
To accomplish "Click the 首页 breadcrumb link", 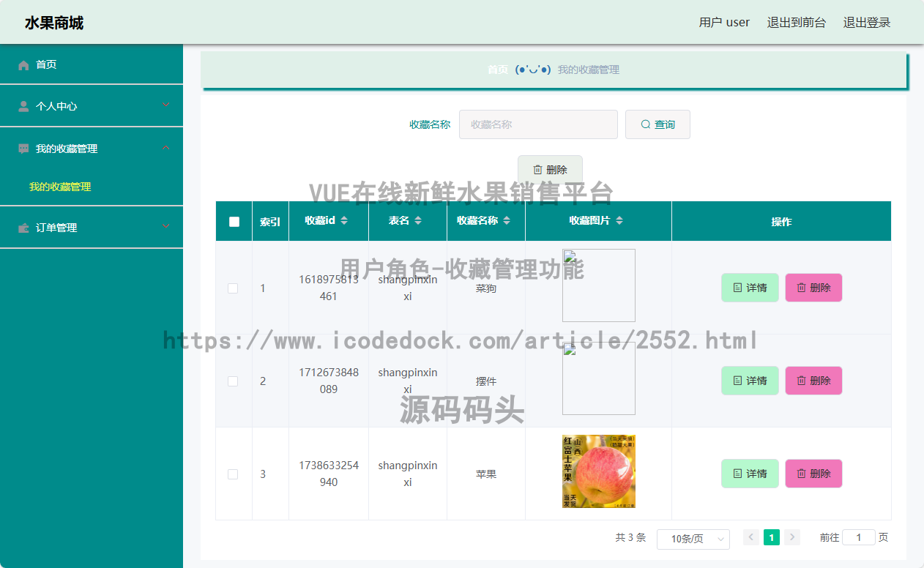I will tap(498, 70).
